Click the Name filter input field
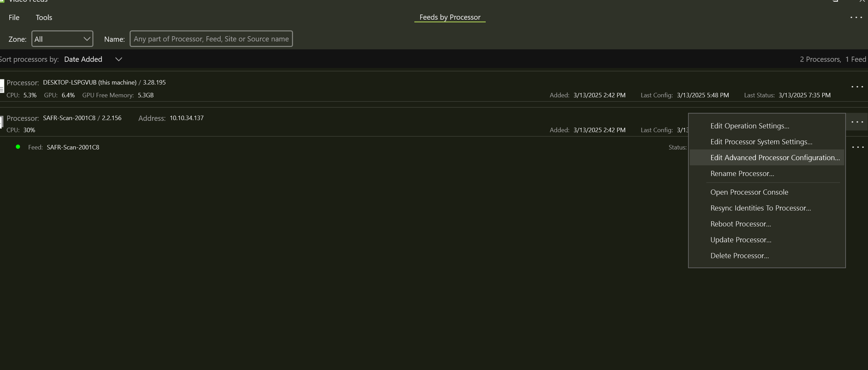868x370 pixels. click(x=211, y=39)
